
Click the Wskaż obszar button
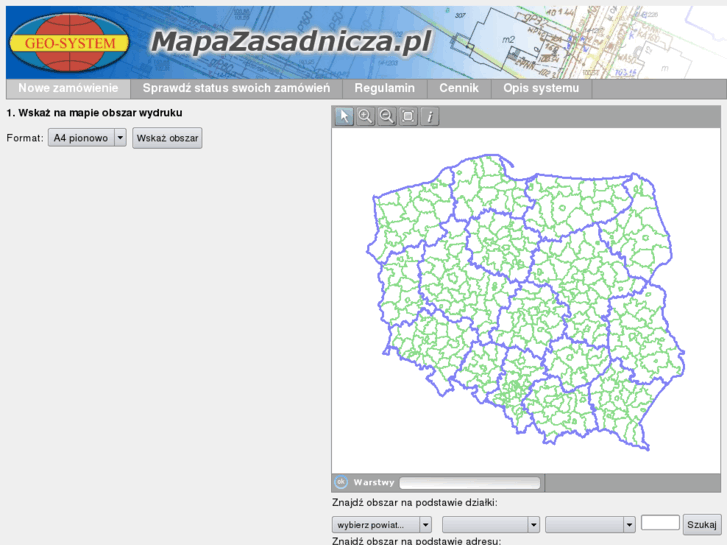pyautogui.click(x=167, y=138)
